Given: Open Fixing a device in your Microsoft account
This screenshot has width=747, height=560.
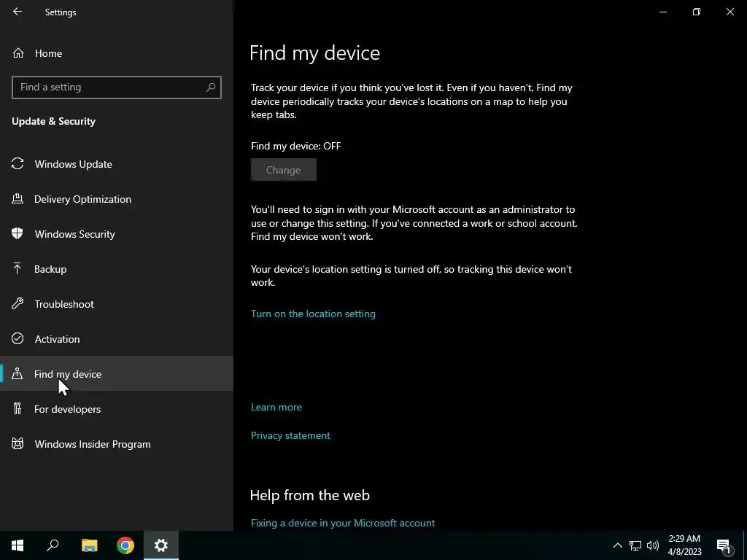Looking at the screenshot, I should coord(343,523).
